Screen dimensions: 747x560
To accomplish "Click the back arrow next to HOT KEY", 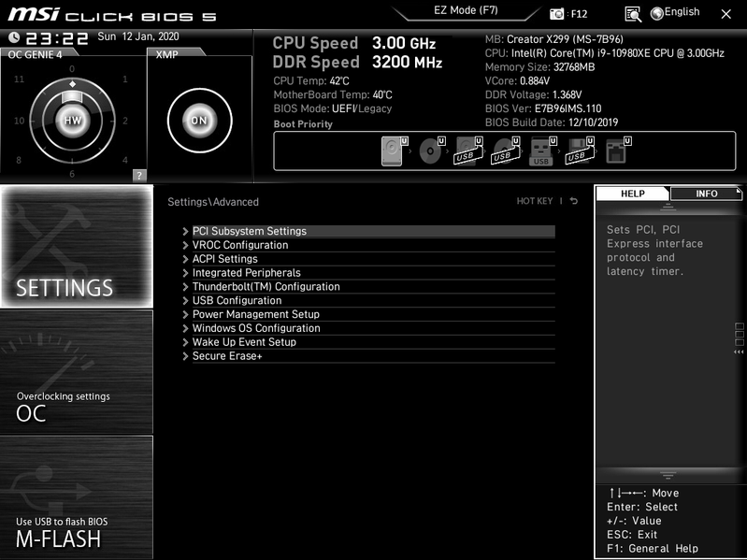I will coord(574,201).
